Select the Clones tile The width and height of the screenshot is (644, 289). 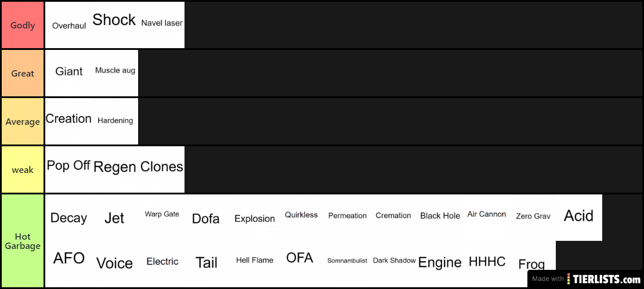tap(161, 169)
